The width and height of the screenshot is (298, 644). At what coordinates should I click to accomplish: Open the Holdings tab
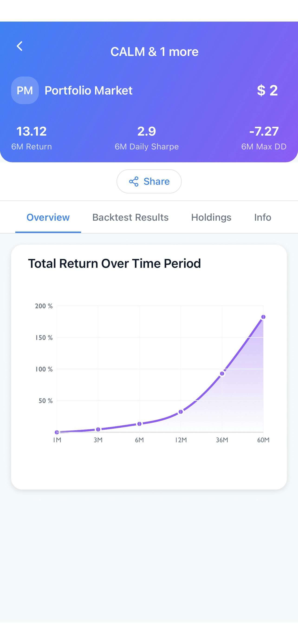coord(211,217)
